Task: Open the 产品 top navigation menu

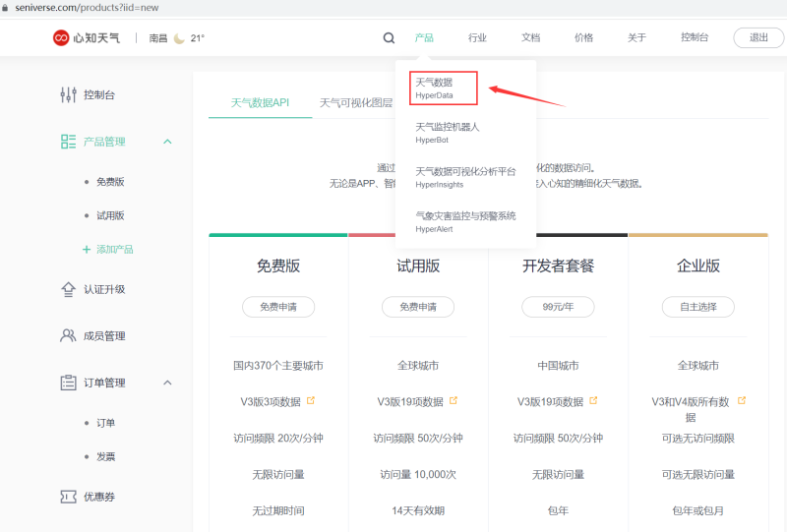Action: pos(424,38)
